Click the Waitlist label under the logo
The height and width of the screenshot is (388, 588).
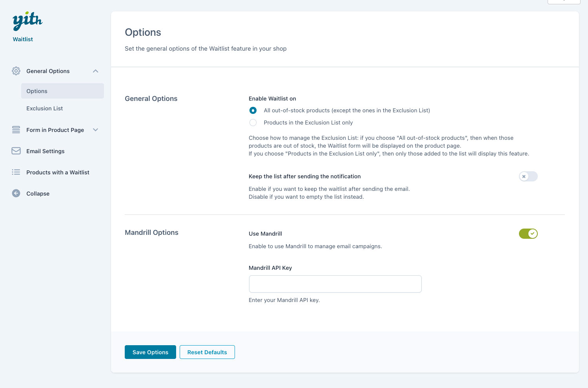tap(23, 39)
